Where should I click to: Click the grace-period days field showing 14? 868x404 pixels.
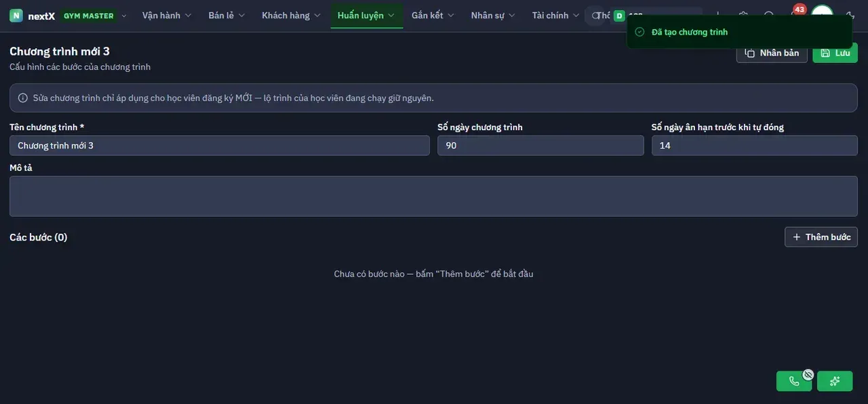[755, 146]
